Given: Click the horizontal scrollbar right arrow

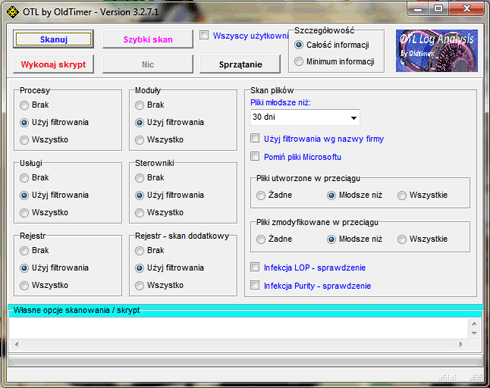Looking at the screenshot, I should (x=461, y=344).
